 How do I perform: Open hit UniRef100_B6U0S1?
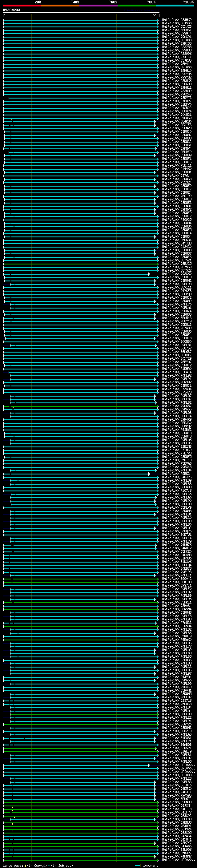point(177,30)
